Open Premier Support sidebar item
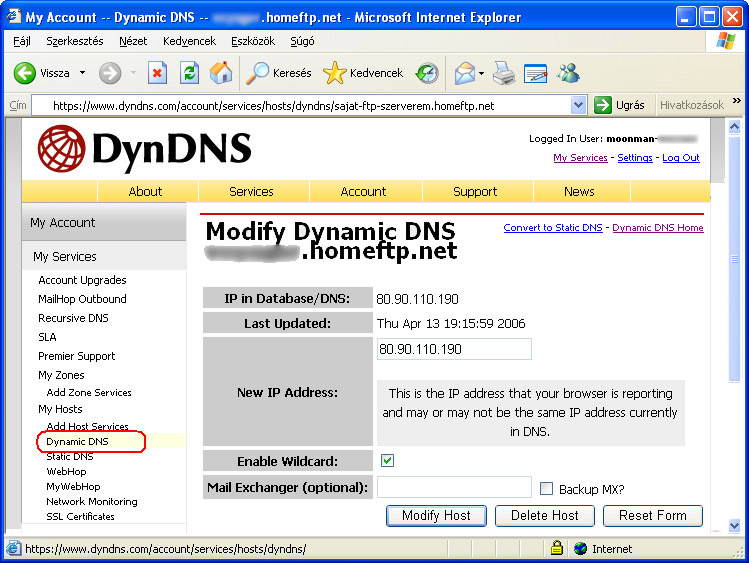This screenshot has height=563, width=749. point(76,356)
